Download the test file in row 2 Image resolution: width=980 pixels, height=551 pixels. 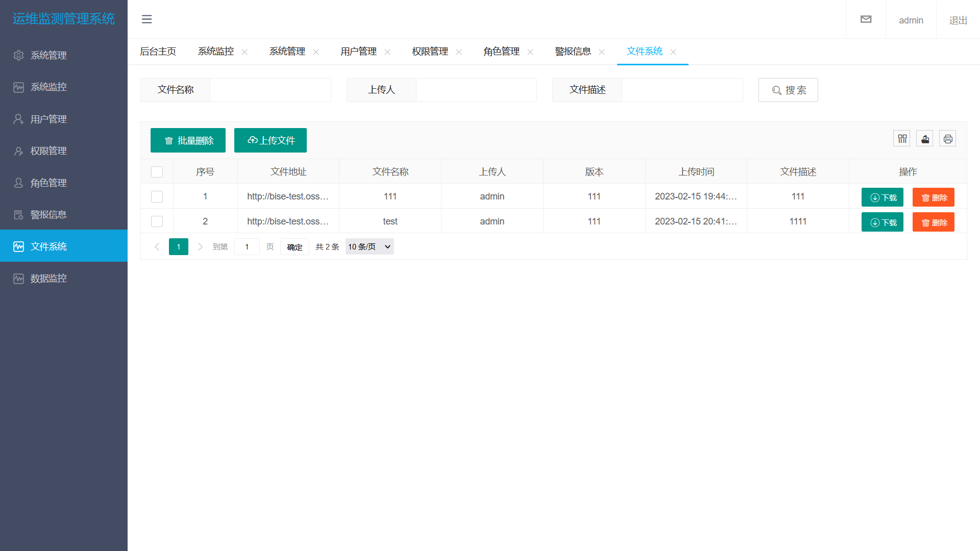[883, 222]
